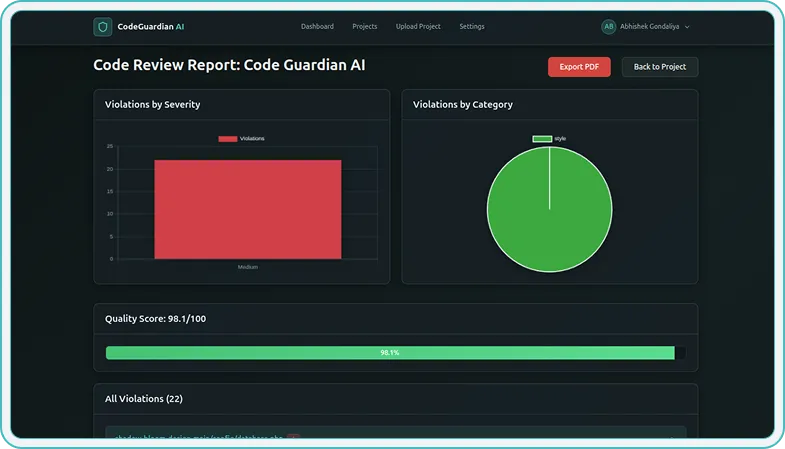The width and height of the screenshot is (785, 449).
Task: Click the Violations by Category panel title
Action: [x=463, y=105]
